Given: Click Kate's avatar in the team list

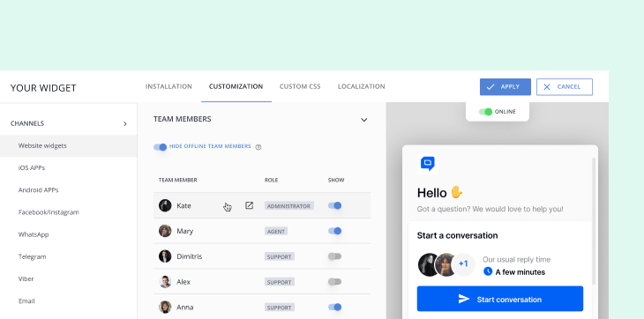Looking at the screenshot, I should click(165, 205).
